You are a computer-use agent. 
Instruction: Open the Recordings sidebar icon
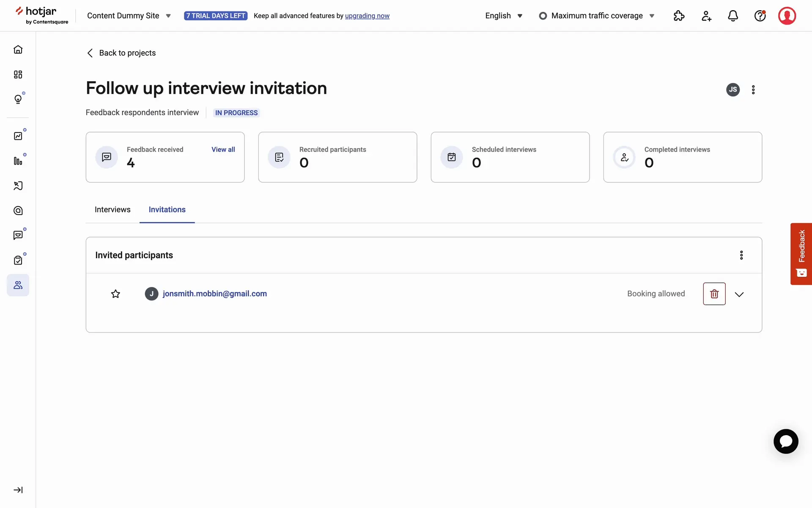pyautogui.click(x=18, y=186)
